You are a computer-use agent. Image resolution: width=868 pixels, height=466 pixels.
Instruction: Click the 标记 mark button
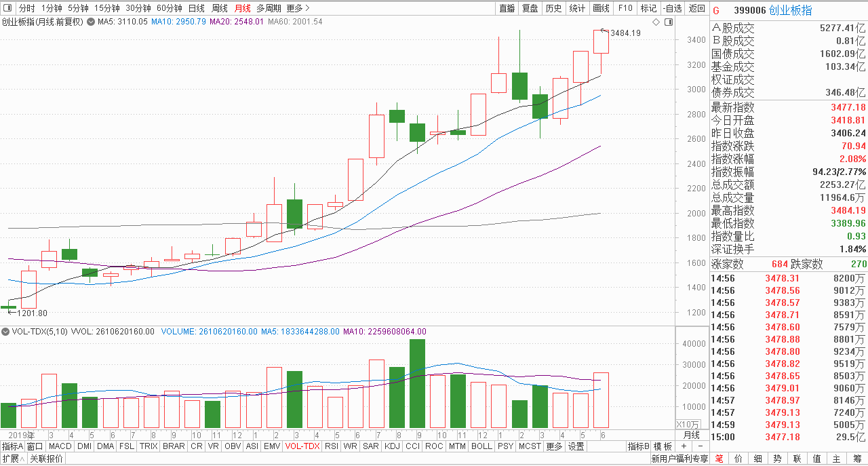click(x=649, y=8)
